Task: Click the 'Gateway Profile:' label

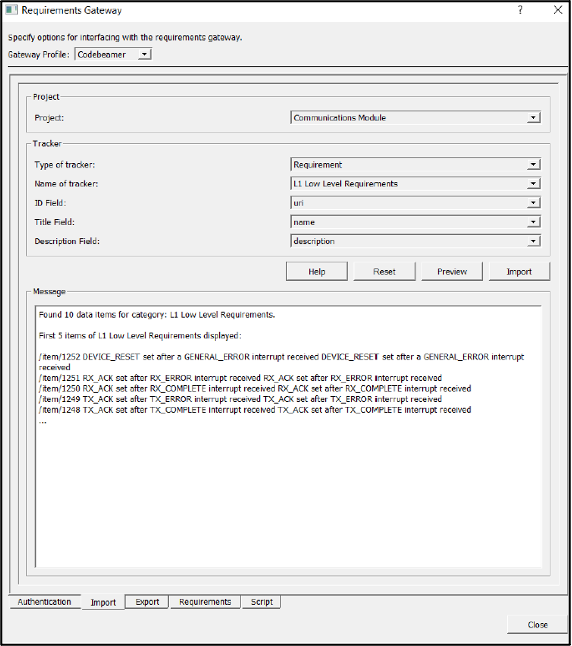Action: click(x=39, y=54)
